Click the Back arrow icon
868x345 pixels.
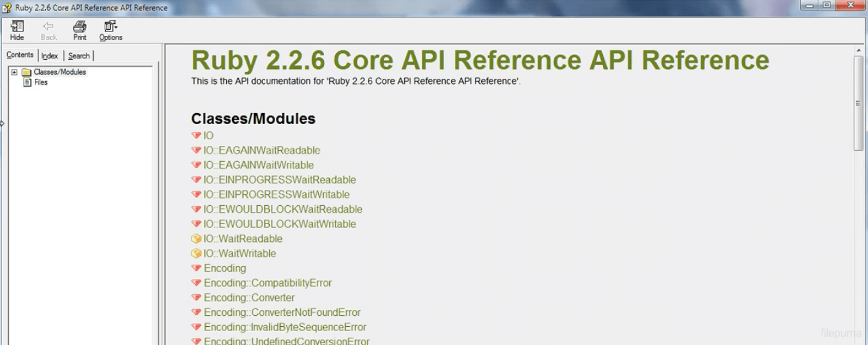[x=49, y=26]
